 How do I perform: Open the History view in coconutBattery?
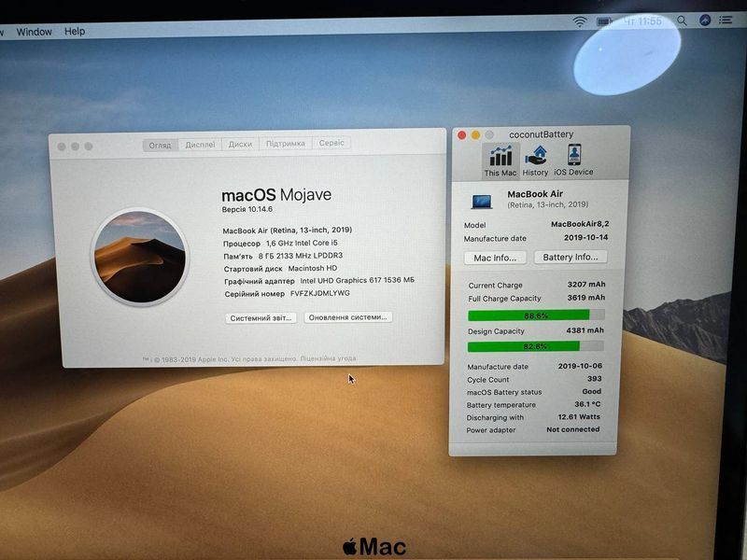[x=535, y=161]
